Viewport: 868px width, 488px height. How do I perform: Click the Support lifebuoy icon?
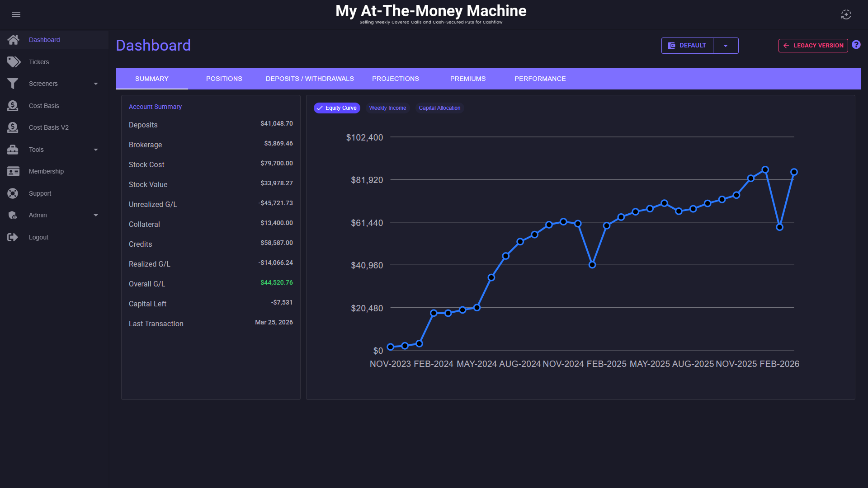(x=13, y=193)
